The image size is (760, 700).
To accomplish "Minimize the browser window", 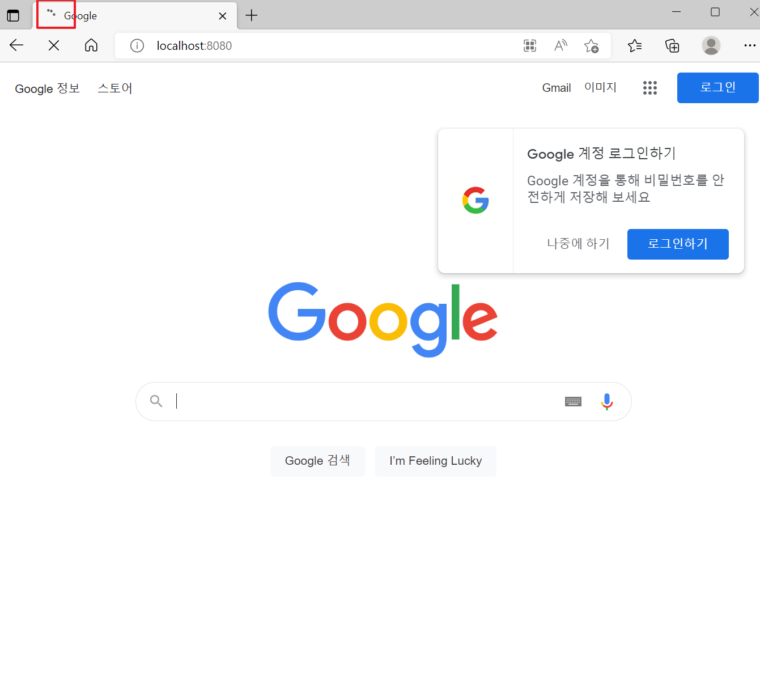I will point(676,12).
